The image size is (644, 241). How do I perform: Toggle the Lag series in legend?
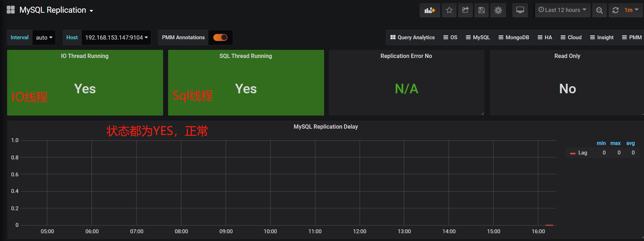click(x=582, y=153)
